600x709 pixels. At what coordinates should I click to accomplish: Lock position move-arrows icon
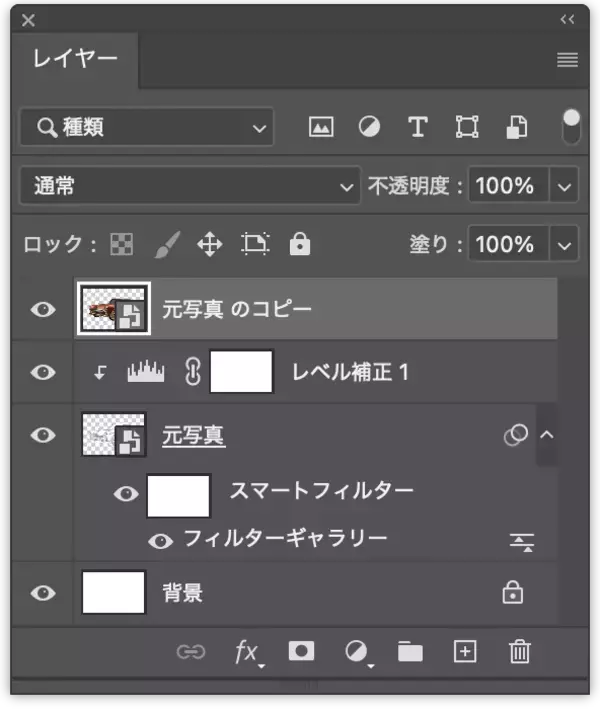210,245
